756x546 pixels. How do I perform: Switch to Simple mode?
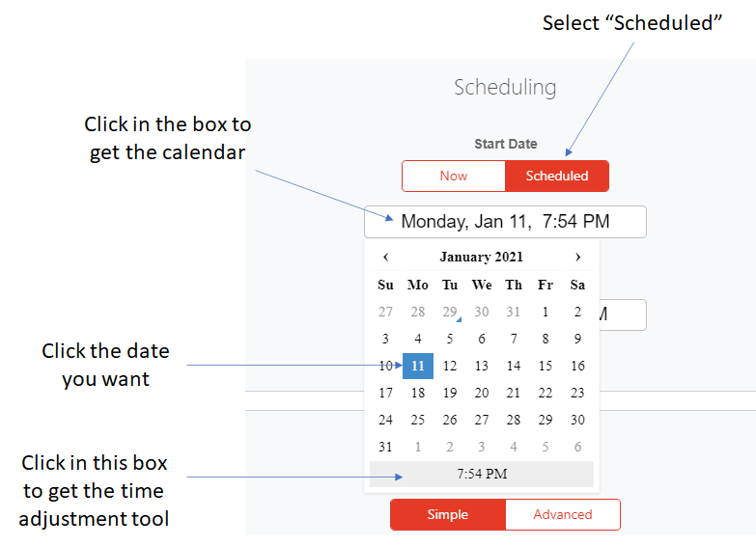tap(448, 514)
